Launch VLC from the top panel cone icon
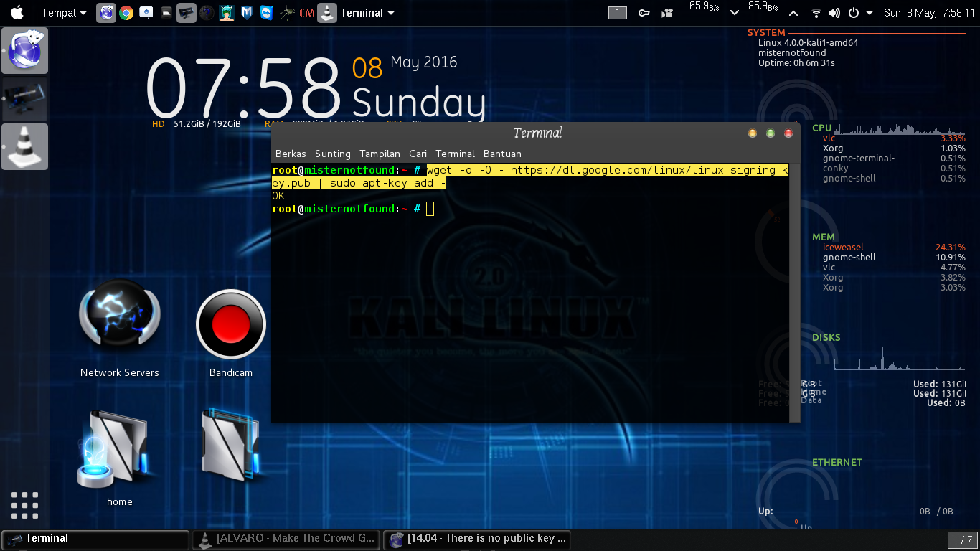Viewport: 980px width, 551px height. point(327,12)
